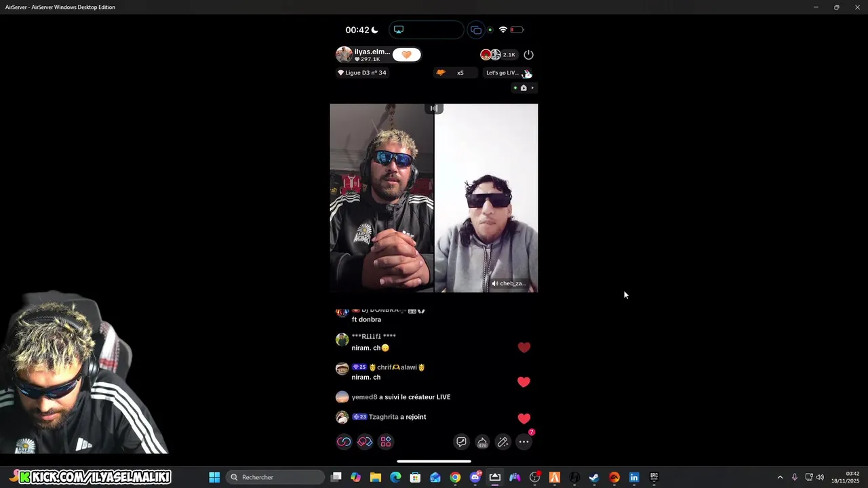Image resolution: width=868 pixels, height=488 pixels.
Task: Open the Ligue D3 n° 34 ranking badge
Action: click(362, 73)
